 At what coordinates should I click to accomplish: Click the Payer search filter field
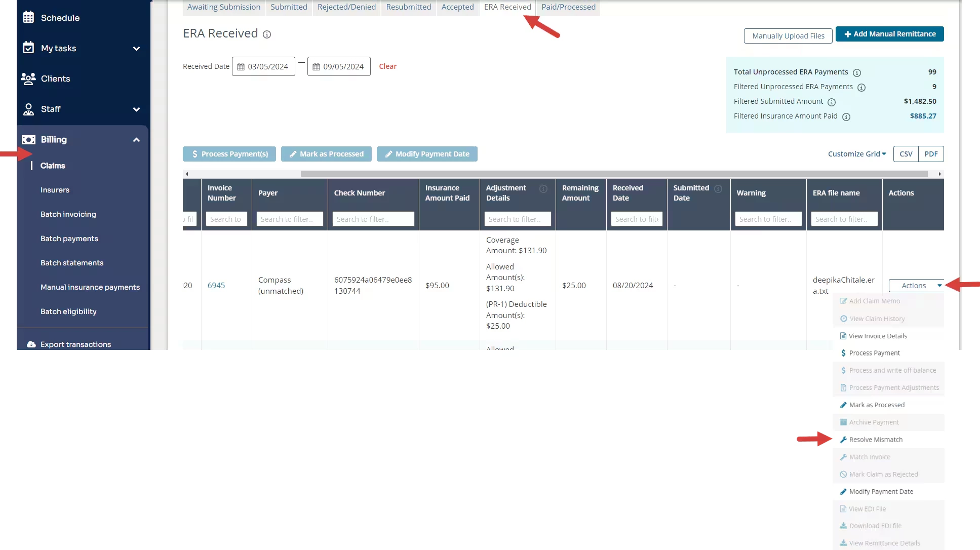coord(290,219)
